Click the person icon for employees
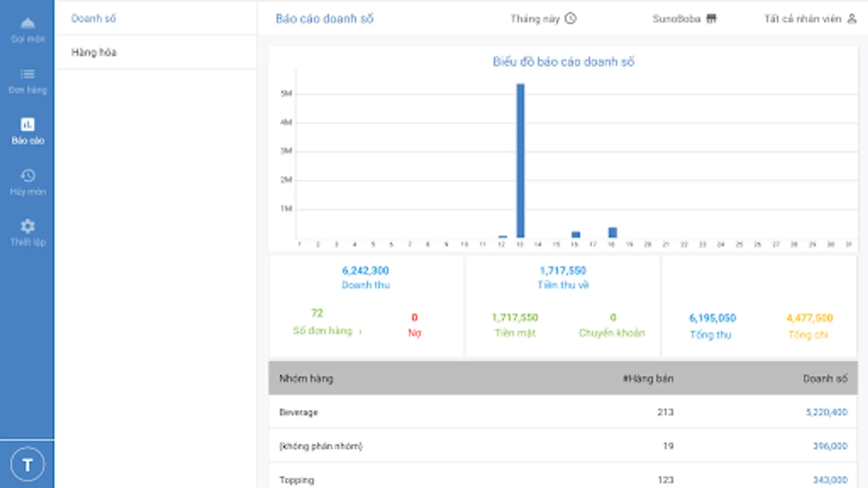Viewport: 868px width, 488px height. pyautogui.click(x=852, y=18)
